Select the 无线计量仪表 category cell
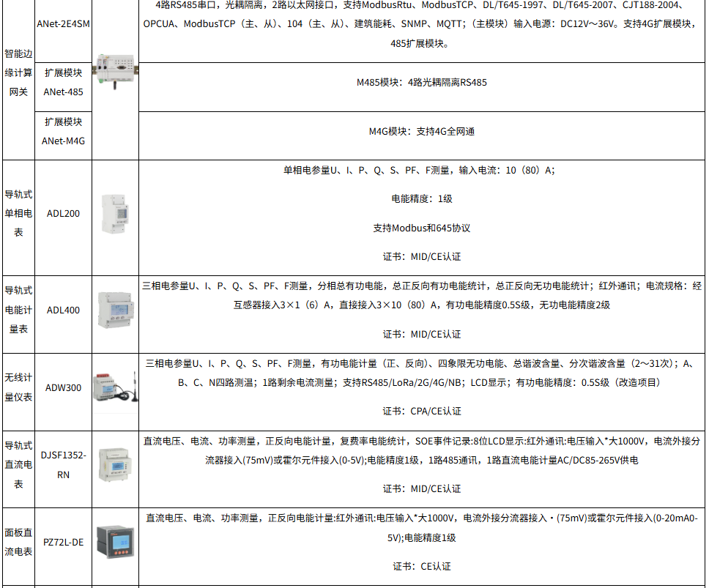 pyautogui.click(x=18, y=387)
